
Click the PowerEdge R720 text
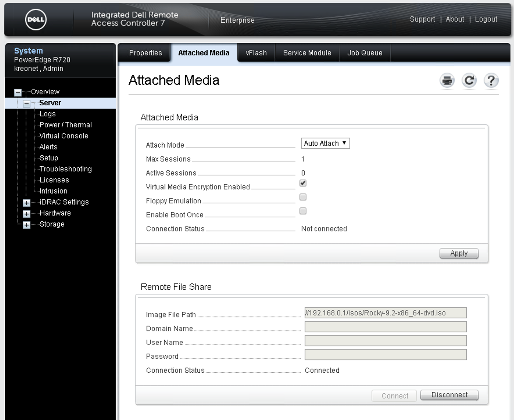(42, 60)
